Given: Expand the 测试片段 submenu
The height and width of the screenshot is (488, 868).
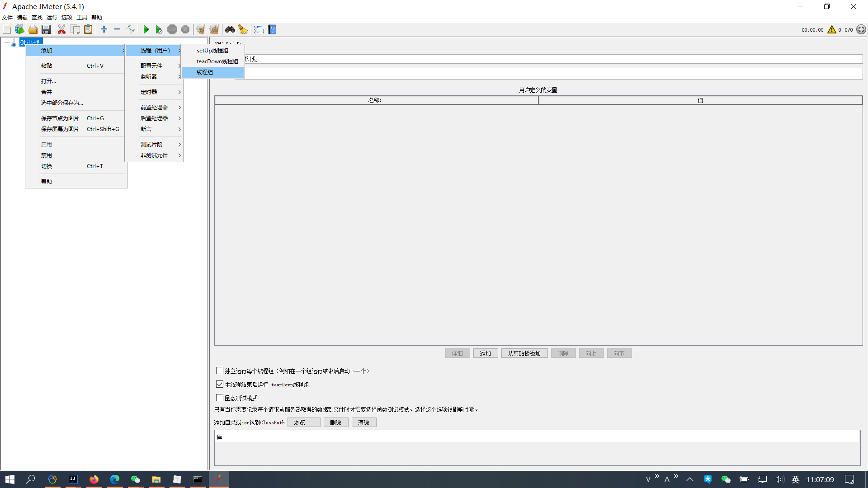Looking at the screenshot, I should point(154,144).
